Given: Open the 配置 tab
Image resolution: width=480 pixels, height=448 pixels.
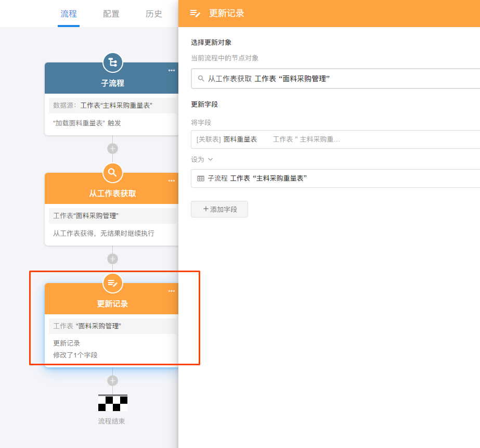Looking at the screenshot, I should (111, 14).
